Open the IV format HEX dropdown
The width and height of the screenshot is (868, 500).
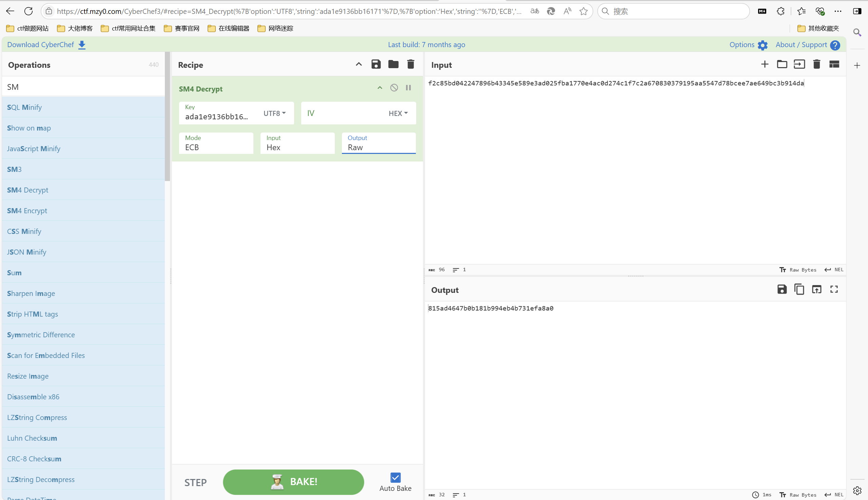pos(398,113)
